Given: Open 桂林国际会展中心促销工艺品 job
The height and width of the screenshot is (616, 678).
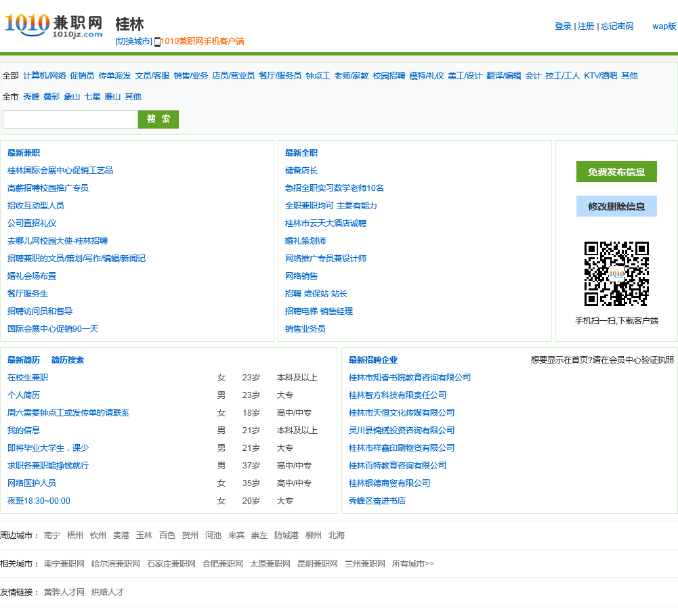Looking at the screenshot, I should 60,171.
